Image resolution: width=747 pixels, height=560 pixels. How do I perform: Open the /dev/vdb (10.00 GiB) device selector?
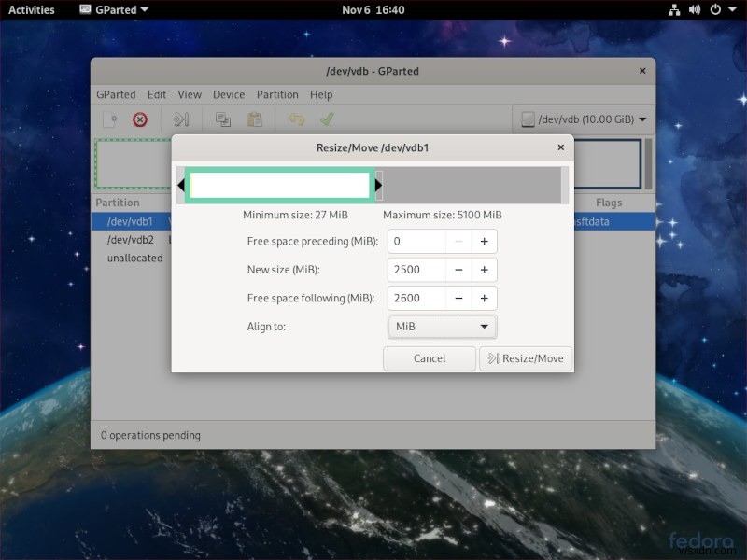point(583,119)
